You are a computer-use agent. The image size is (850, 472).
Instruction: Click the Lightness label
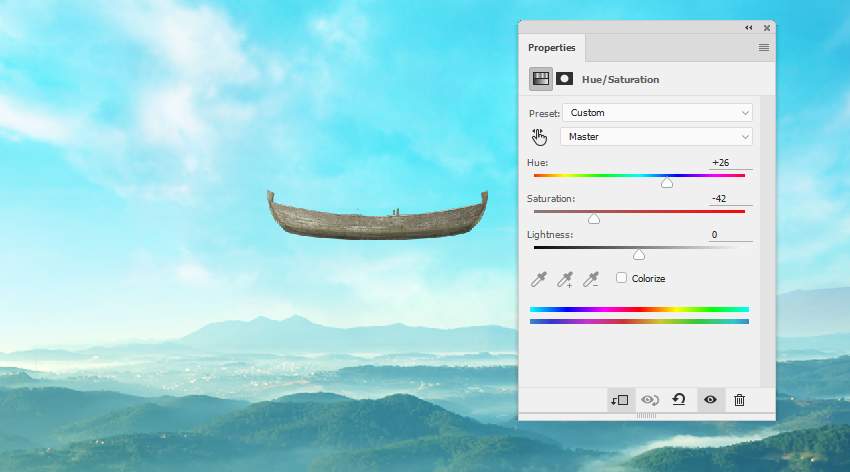(550, 235)
